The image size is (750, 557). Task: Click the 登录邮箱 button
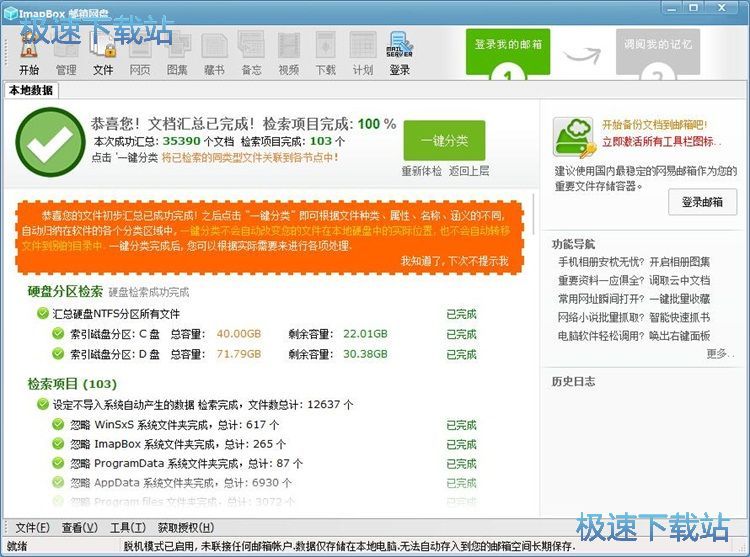[702, 202]
